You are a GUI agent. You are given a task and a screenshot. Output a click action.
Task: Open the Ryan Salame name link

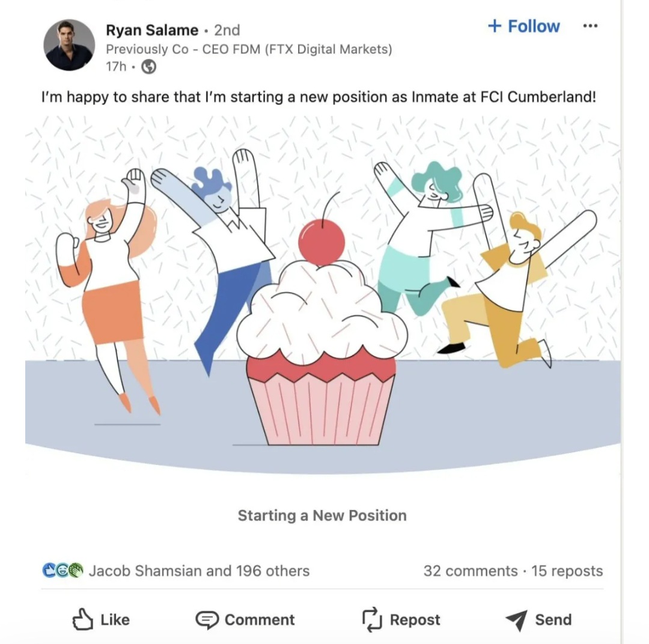pos(151,29)
